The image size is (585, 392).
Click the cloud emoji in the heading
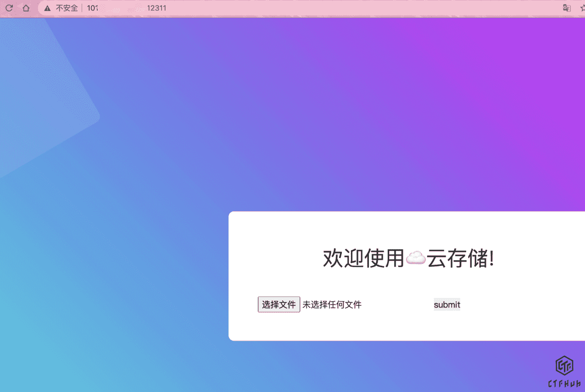pos(416,258)
